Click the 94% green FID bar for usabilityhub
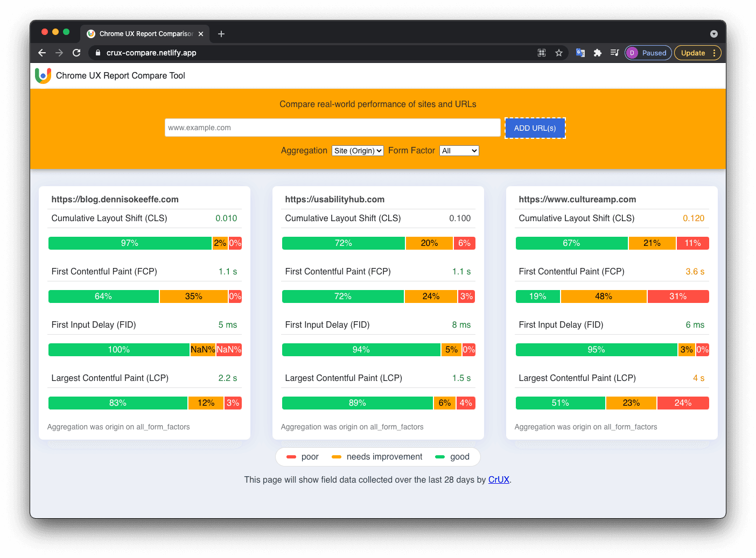Viewport: 756px width, 558px height. 361,350
